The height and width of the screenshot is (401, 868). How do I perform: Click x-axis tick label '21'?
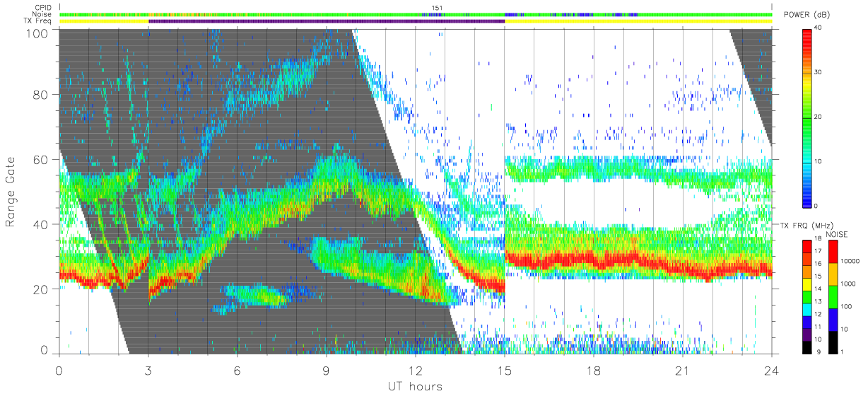pyautogui.click(x=683, y=371)
